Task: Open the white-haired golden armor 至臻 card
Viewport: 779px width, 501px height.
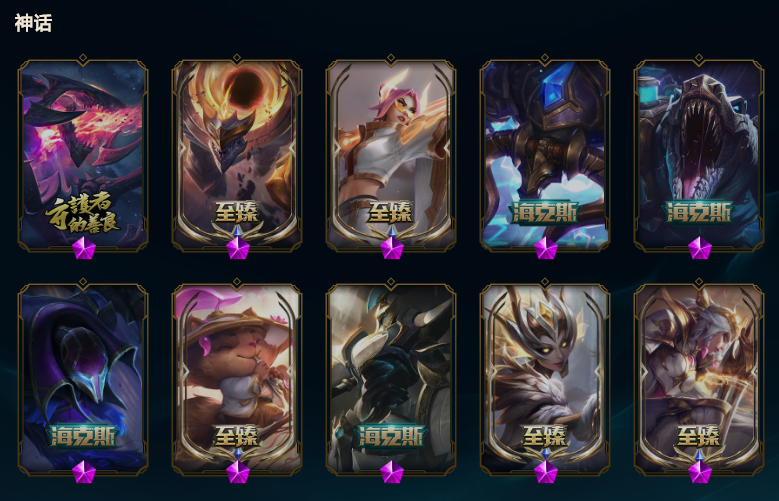Action: (x=699, y=379)
